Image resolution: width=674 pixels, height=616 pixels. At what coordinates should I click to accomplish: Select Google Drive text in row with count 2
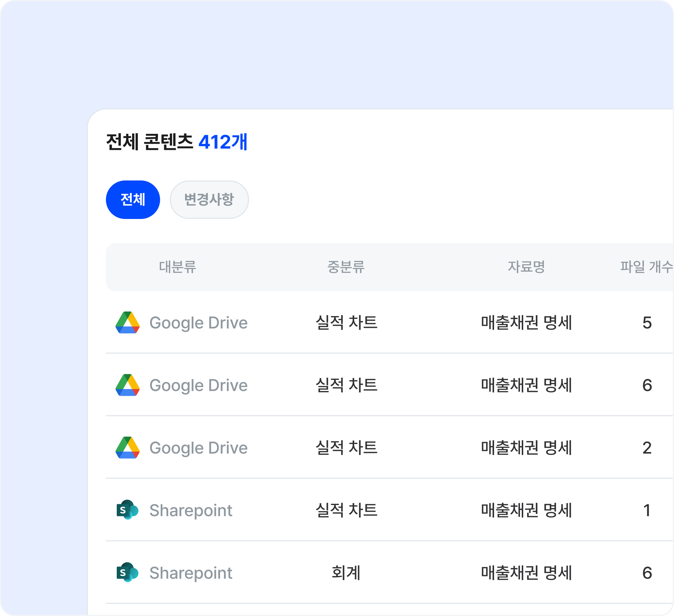[199, 448]
